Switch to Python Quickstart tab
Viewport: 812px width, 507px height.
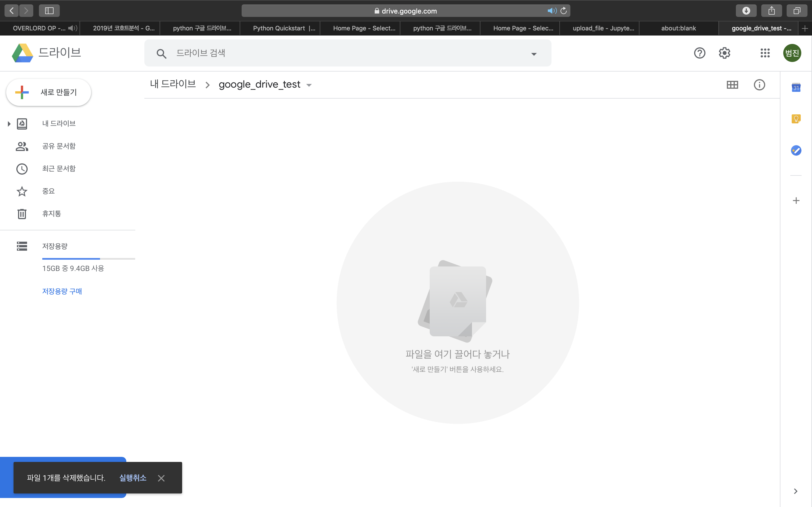point(284,28)
